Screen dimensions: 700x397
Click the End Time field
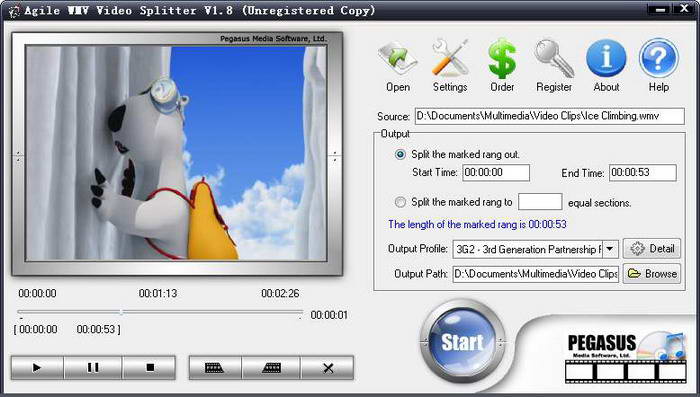643,173
